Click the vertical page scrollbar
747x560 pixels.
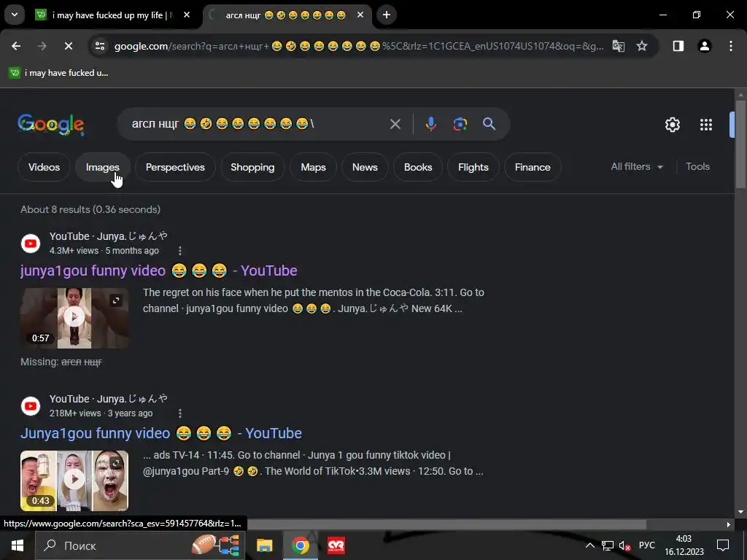(740, 144)
